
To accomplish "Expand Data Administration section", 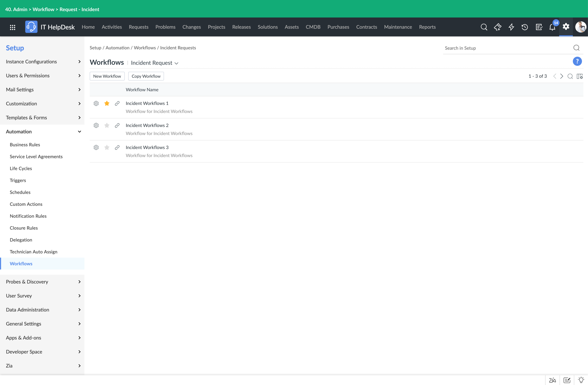I will click(x=42, y=310).
